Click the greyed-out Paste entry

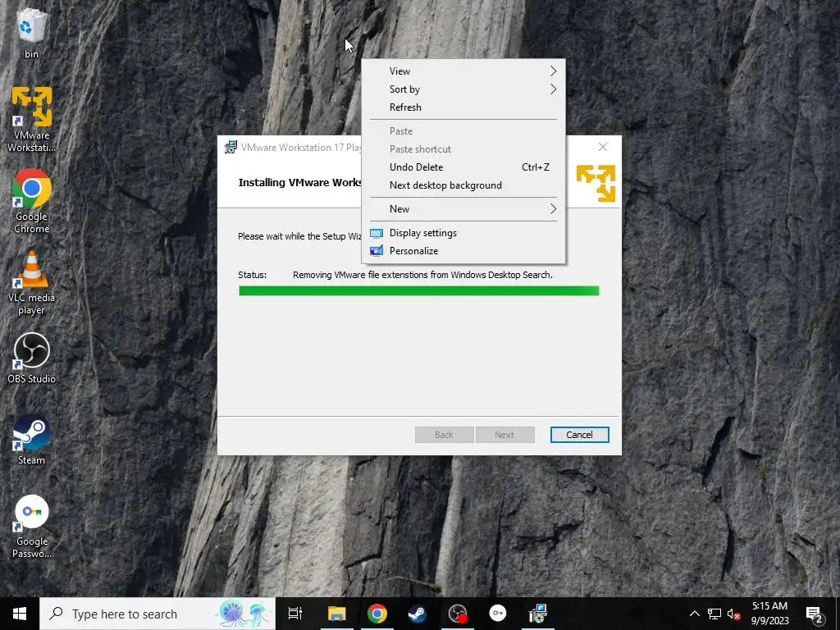click(x=463, y=131)
